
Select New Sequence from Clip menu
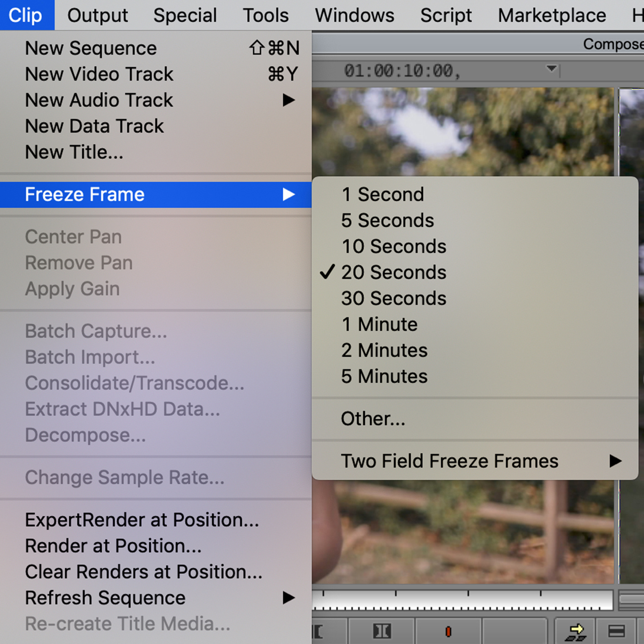pos(91,48)
